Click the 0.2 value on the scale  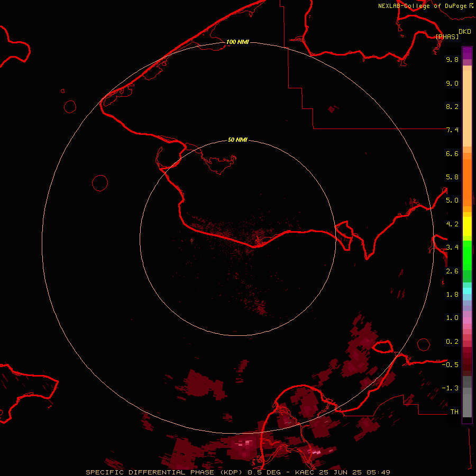[x=452, y=342]
